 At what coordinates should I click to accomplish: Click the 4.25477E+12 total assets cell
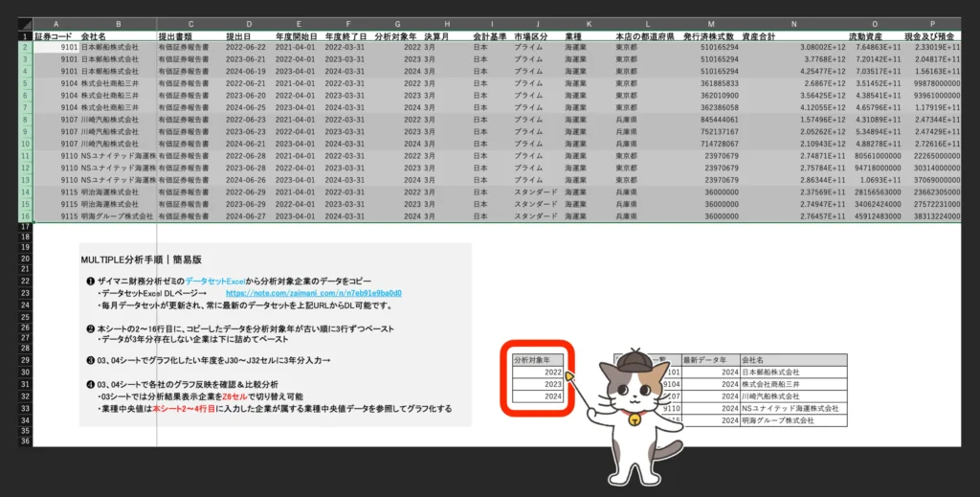coord(793,71)
